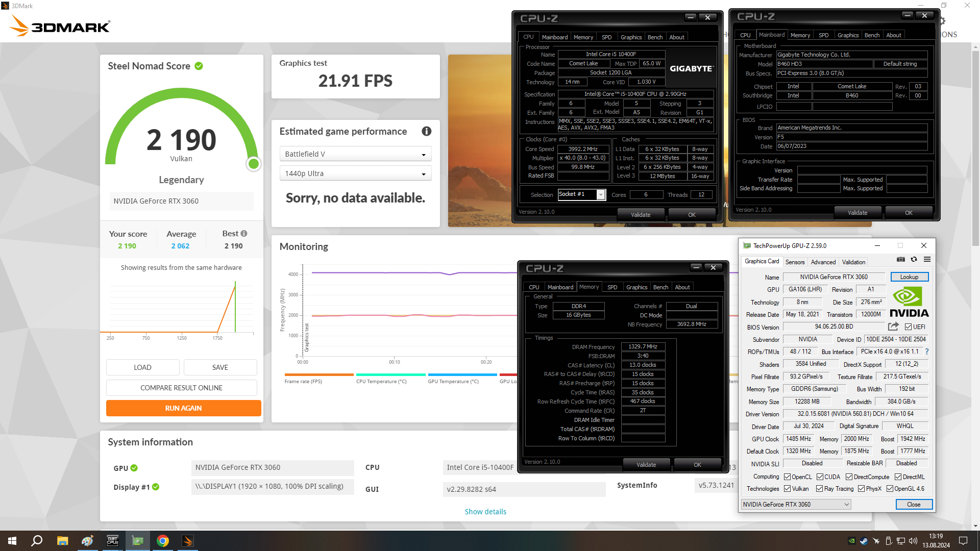
Task: Open the Windows Start menu
Action: (x=12, y=541)
